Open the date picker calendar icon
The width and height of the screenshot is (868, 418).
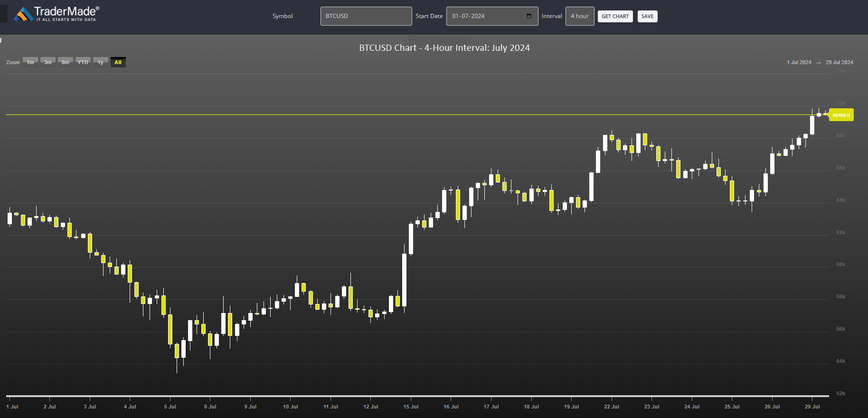point(529,16)
